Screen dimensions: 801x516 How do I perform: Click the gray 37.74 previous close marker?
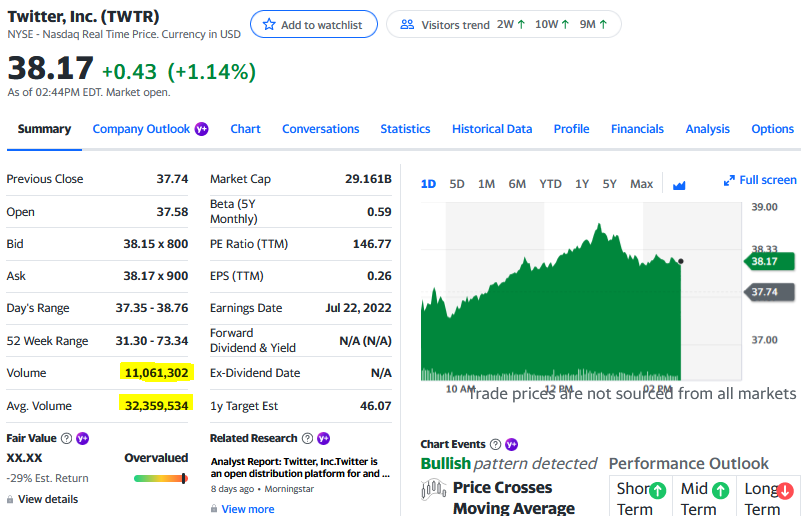point(769,292)
